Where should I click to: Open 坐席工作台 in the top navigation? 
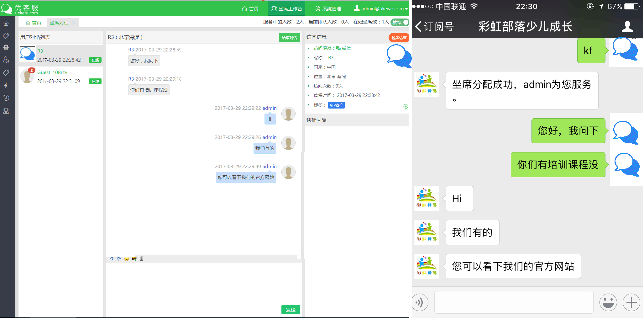(x=287, y=8)
